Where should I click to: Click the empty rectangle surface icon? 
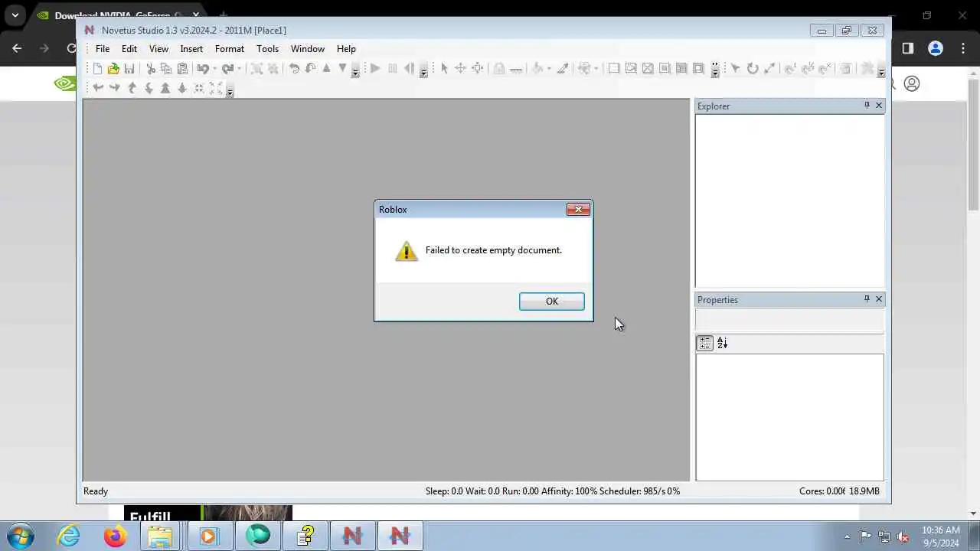pyautogui.click(x=614, y=69)
